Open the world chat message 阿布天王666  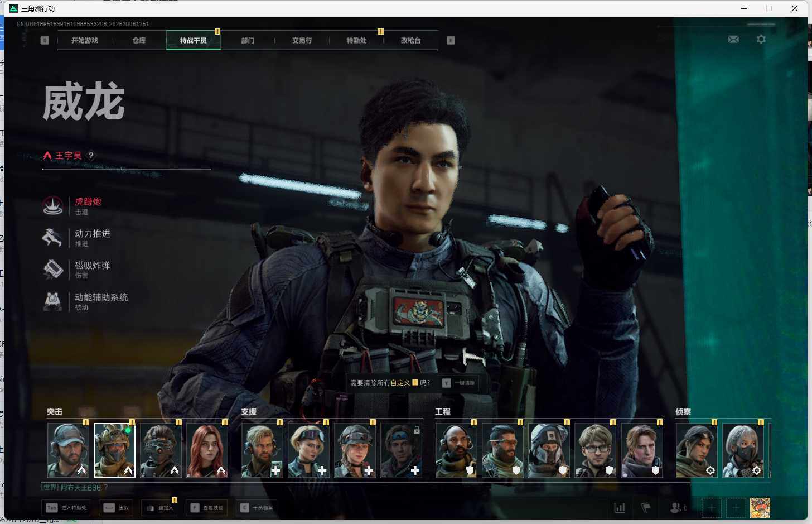75,487
